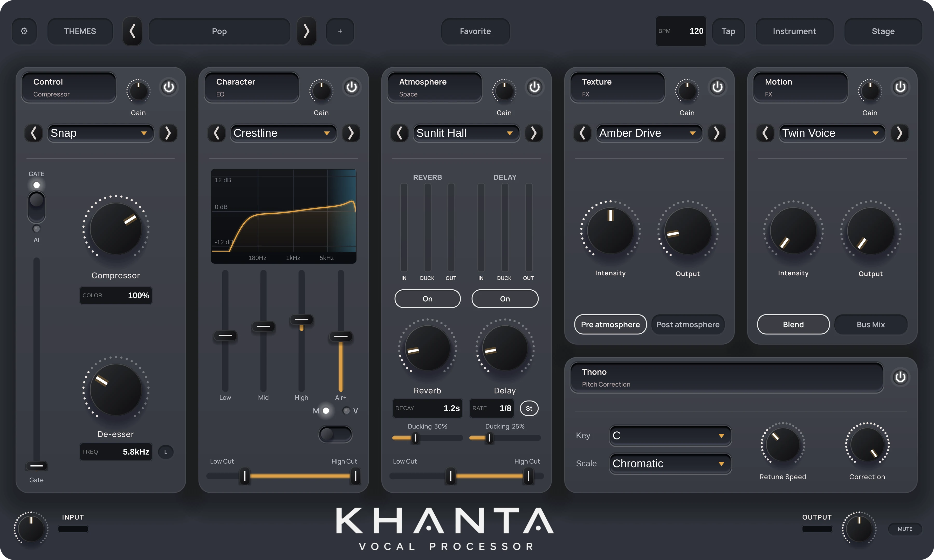934x560 pixels.
Task: Select previous Texture preset before Amber Drive
Action: tap(582, 133)
